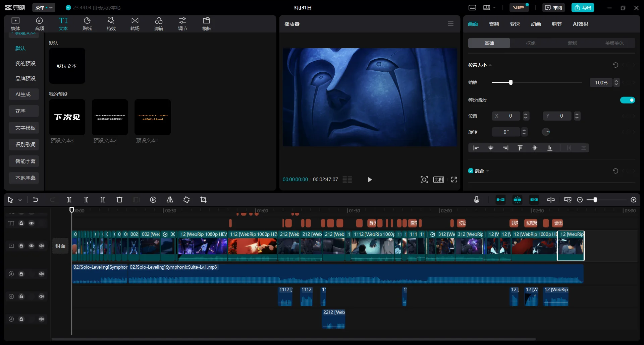This screenshot has height=345, width=644.
Task: Click the align left icon
Action: coord(476,148)
